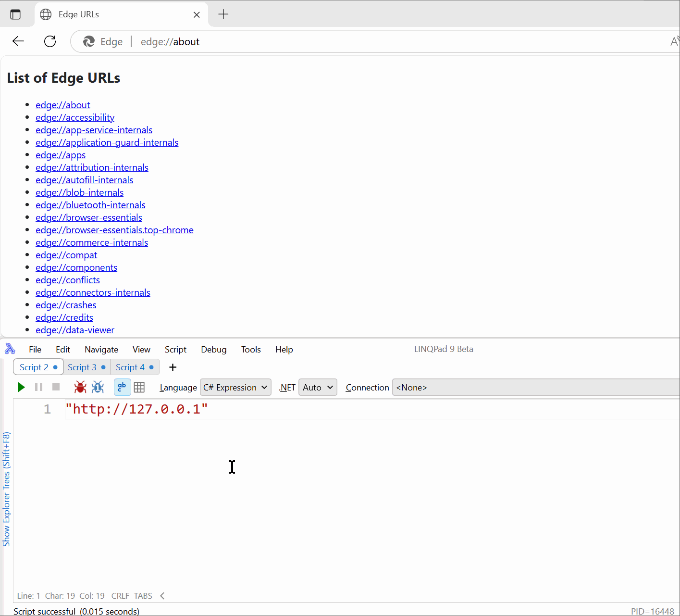This screenshot has width=680, height=616.
Task: Click the 'Script successful' status message
Action: coord(76,611)
